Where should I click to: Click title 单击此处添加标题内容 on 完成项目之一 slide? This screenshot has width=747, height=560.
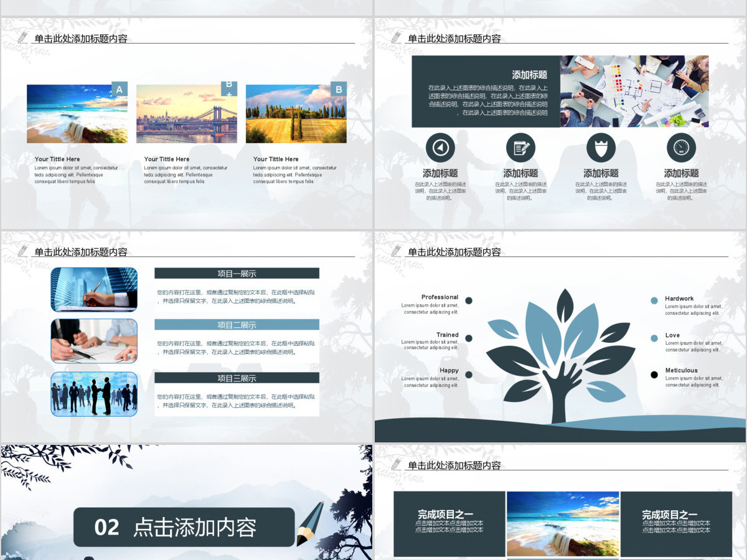[454, 465]
